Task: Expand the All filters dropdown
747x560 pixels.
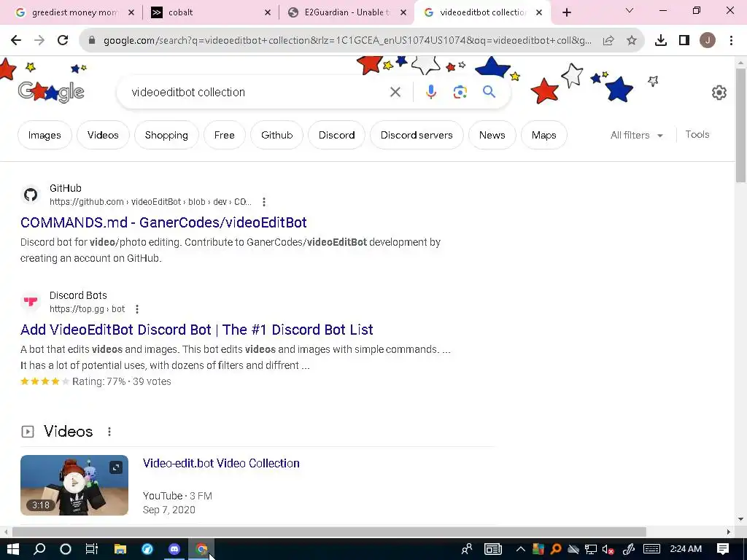Action: coord(636,135)
